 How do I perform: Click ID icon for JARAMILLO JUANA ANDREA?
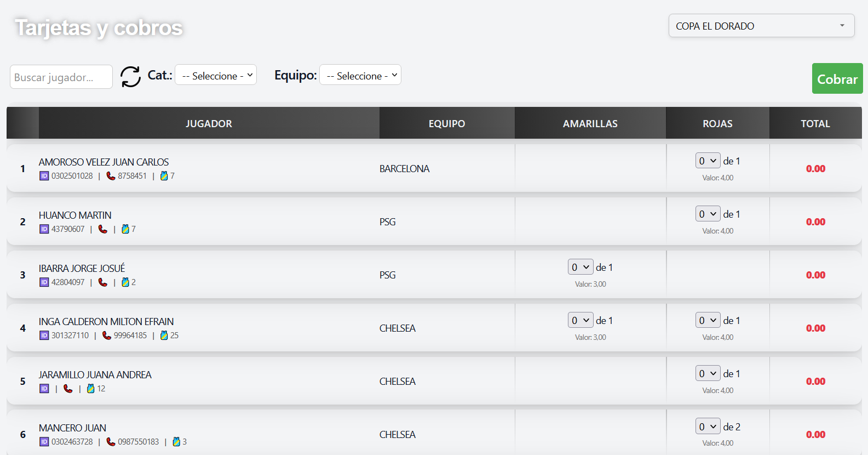click(44, 389)
